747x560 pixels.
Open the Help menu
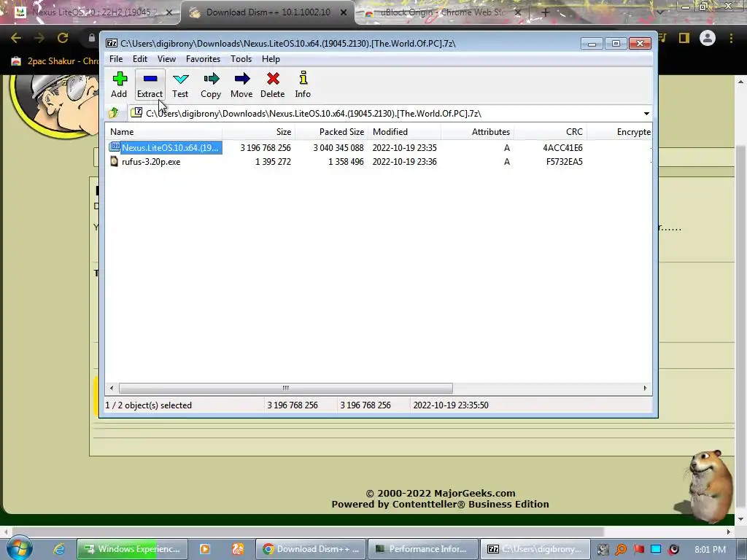(271, 59)
